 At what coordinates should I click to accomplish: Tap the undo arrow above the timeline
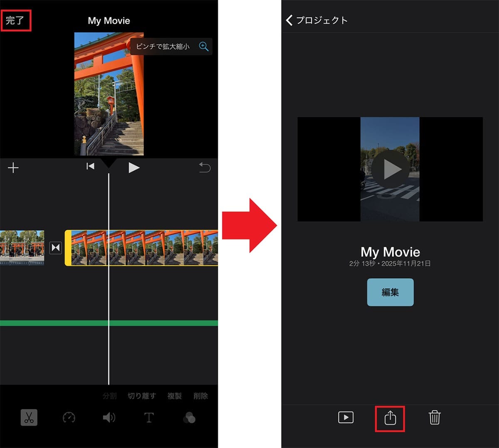point(204,167)
